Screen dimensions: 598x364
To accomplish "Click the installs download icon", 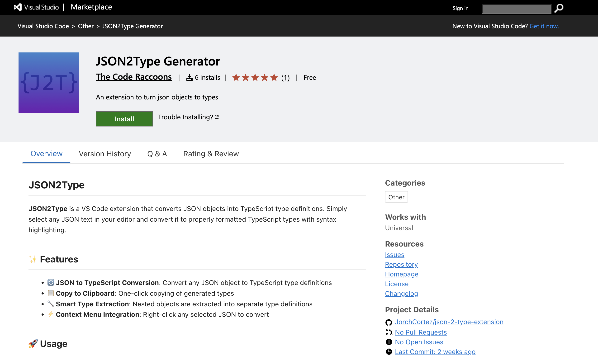I will coord(189,78).
